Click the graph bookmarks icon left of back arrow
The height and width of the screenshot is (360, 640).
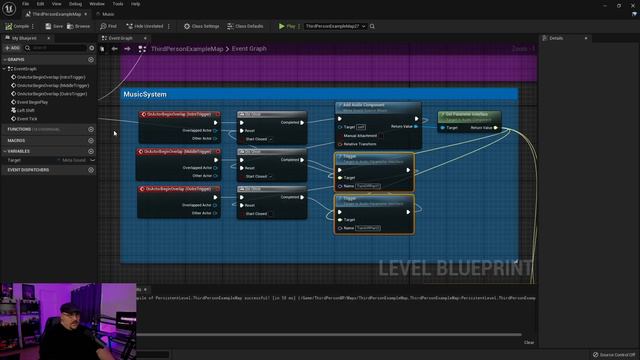point(102,49)
